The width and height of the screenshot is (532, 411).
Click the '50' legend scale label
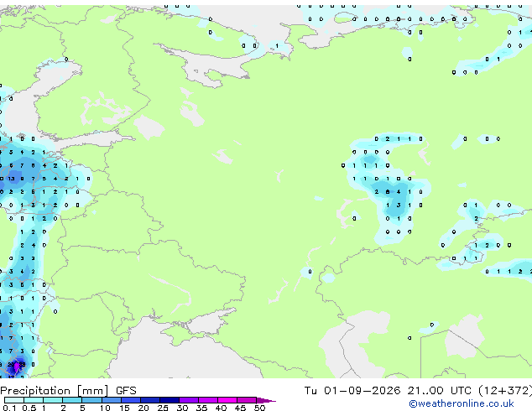point(260,408)
